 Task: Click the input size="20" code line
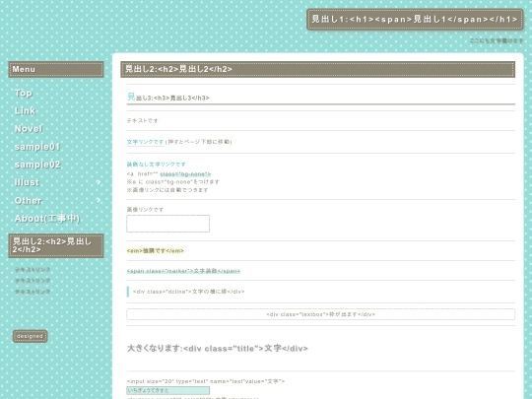206,381
